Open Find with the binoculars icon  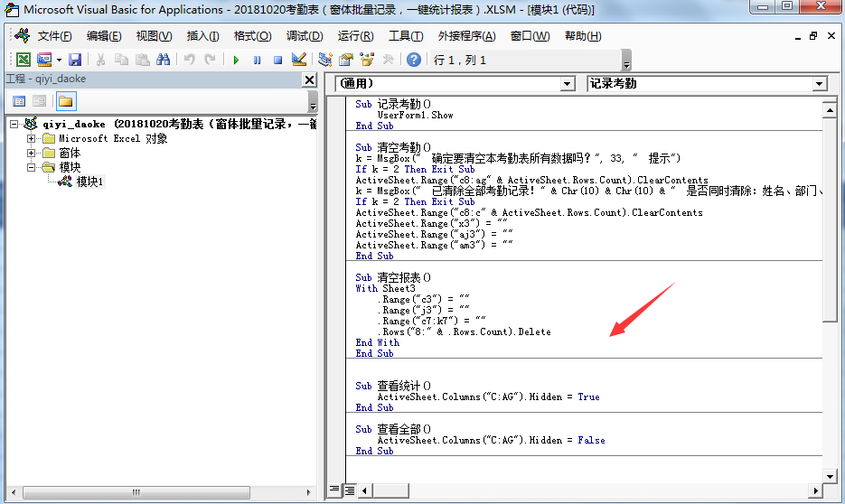164,60
